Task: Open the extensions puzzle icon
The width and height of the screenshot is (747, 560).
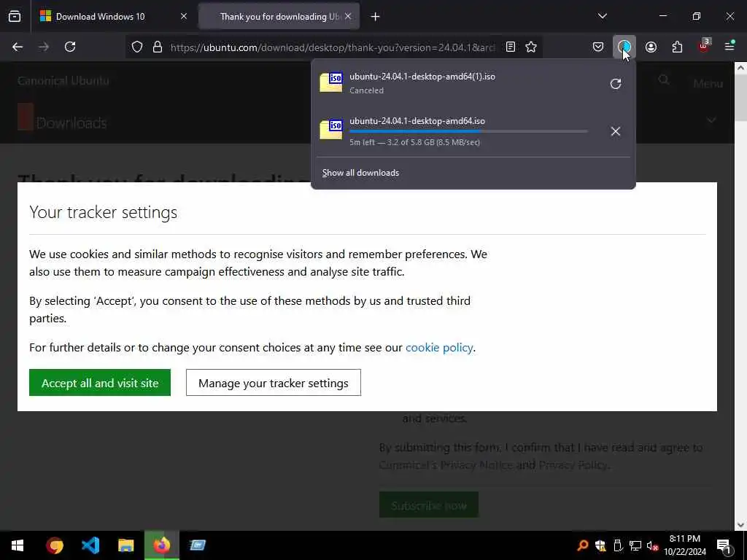Action: (x=677, y=47)
